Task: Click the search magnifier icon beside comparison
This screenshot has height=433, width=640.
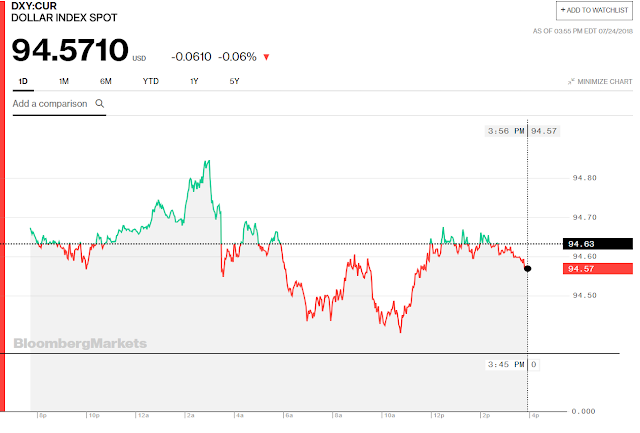Action: coord(100,103)
